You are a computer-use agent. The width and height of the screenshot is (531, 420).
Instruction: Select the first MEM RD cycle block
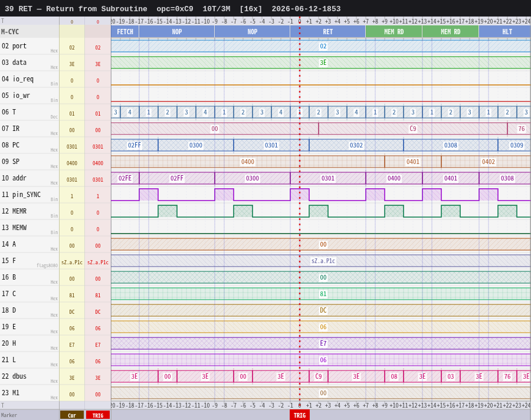tap(394, 32)
